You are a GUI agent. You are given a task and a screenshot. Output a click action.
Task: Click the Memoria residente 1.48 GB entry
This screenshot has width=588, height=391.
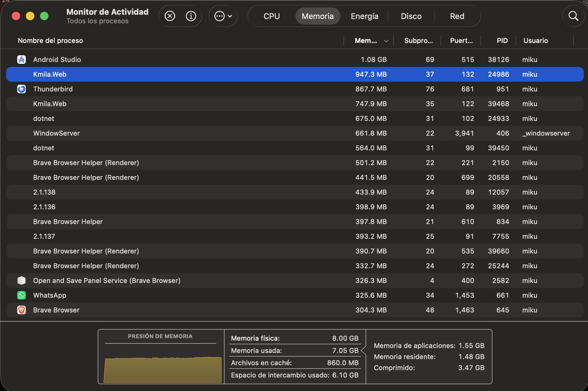(x=429, y=357)
